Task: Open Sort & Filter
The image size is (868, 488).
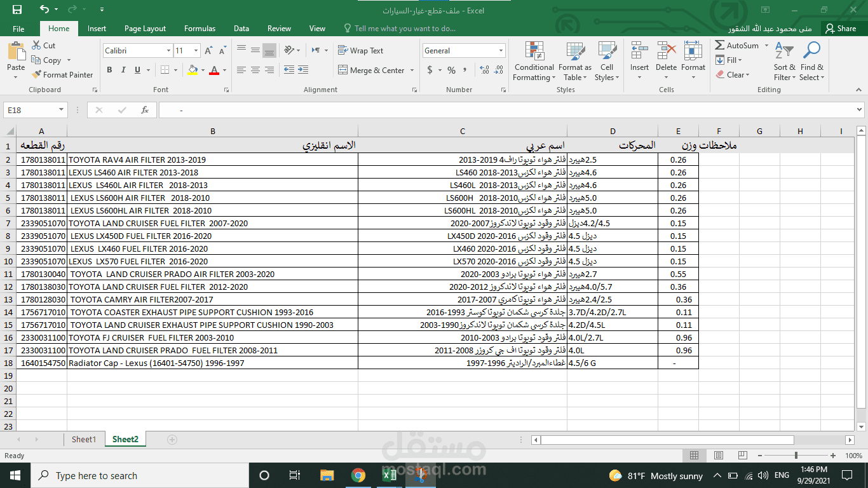Action: click(784, 62)
